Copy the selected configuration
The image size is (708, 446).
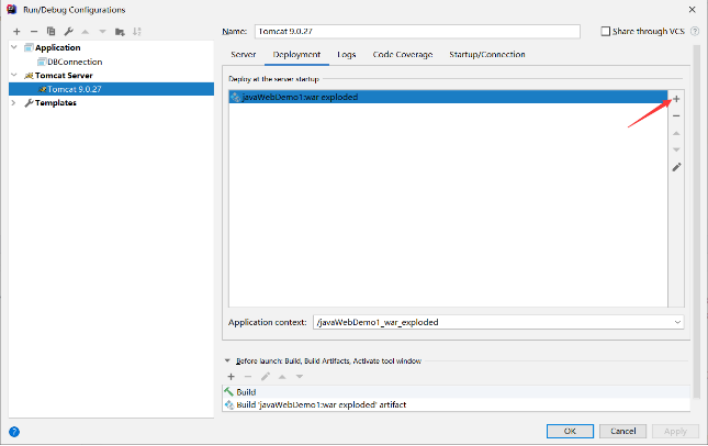click(51, 32)
